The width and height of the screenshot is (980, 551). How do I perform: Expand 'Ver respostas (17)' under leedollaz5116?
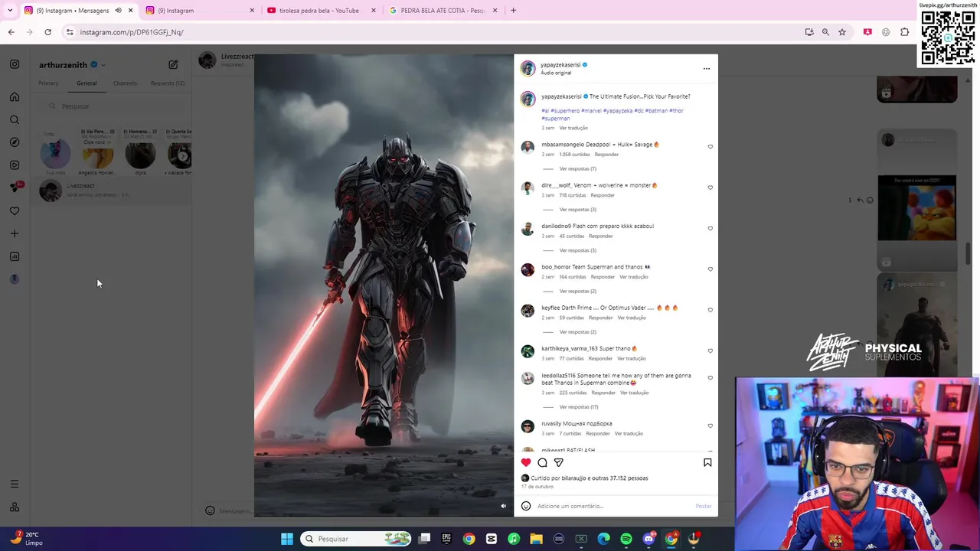click(579, 407)
